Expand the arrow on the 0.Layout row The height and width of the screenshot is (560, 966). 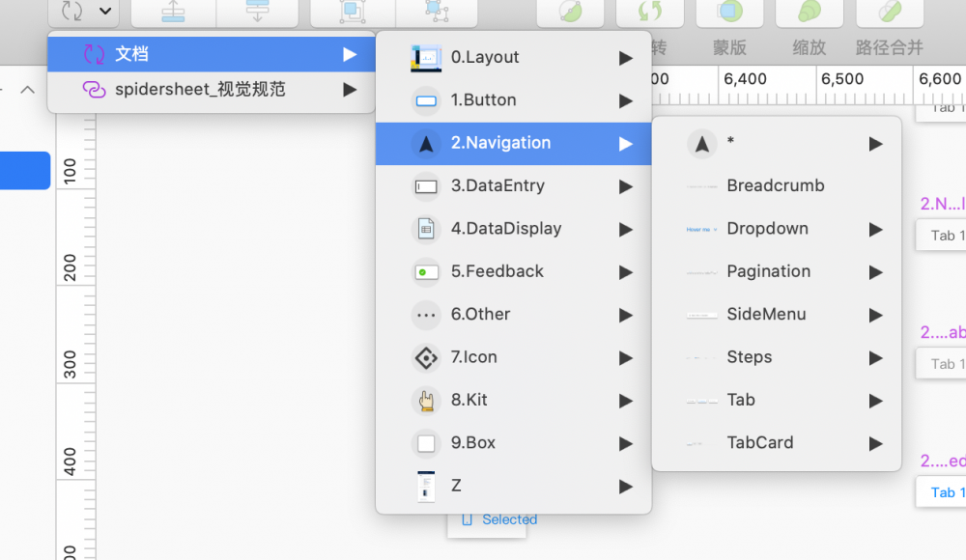(x=626, y=59)
